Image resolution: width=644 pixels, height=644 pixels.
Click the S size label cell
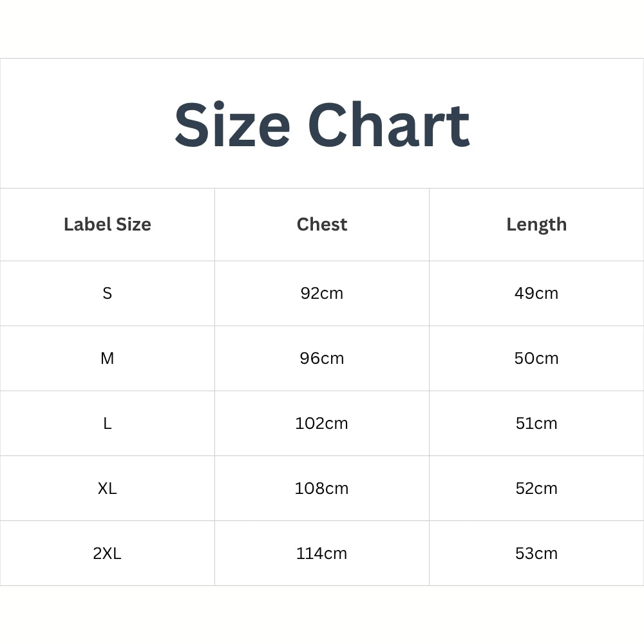click(x=108, y=294)
